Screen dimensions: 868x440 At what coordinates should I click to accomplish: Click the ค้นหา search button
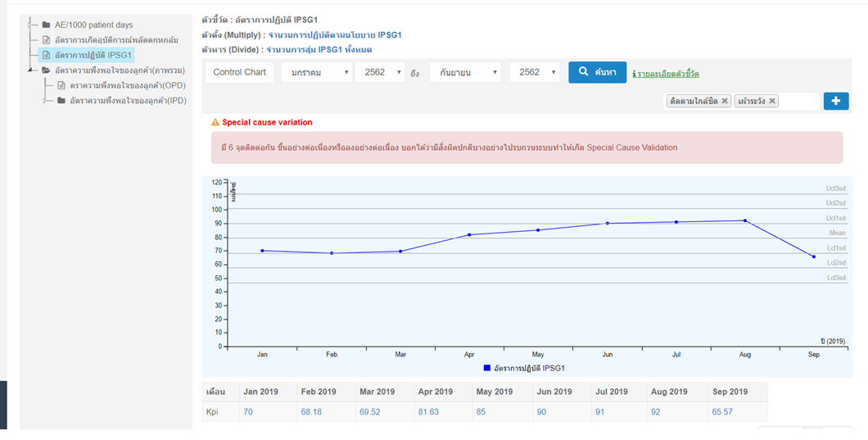coord(597,72)
